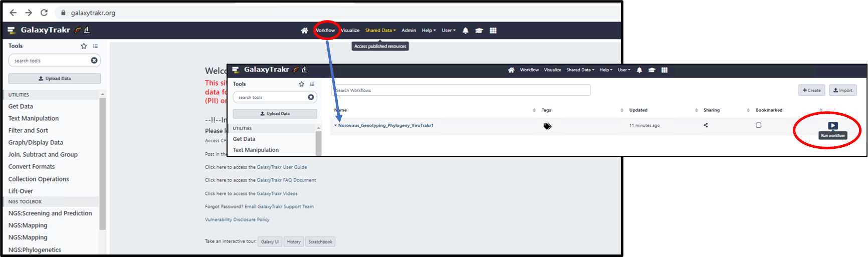868x257 pixels.
Task: Click the Email GalaxyTrakr Support Team link
Action: pos(279,206)
